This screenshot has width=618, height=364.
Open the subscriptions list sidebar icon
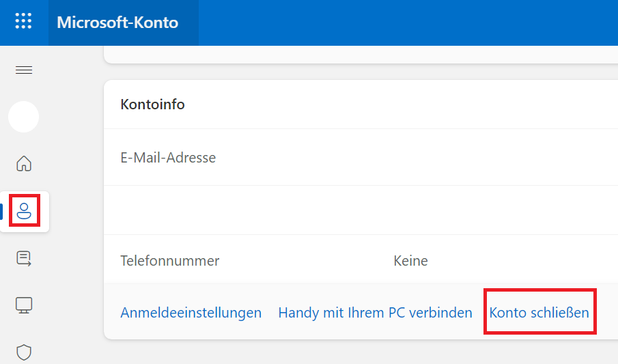[x=24, y=258]
